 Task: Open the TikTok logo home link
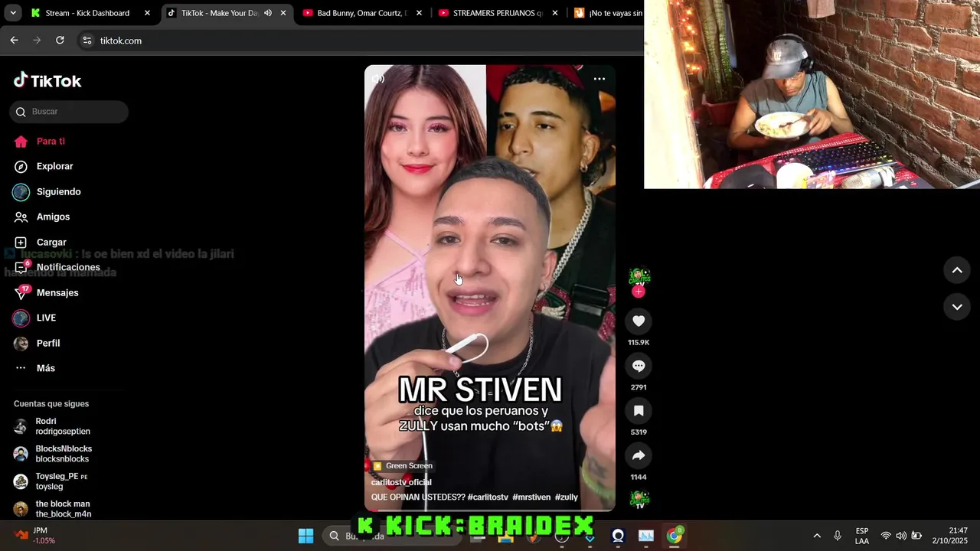pyautogui.click(x=47, y=80)
